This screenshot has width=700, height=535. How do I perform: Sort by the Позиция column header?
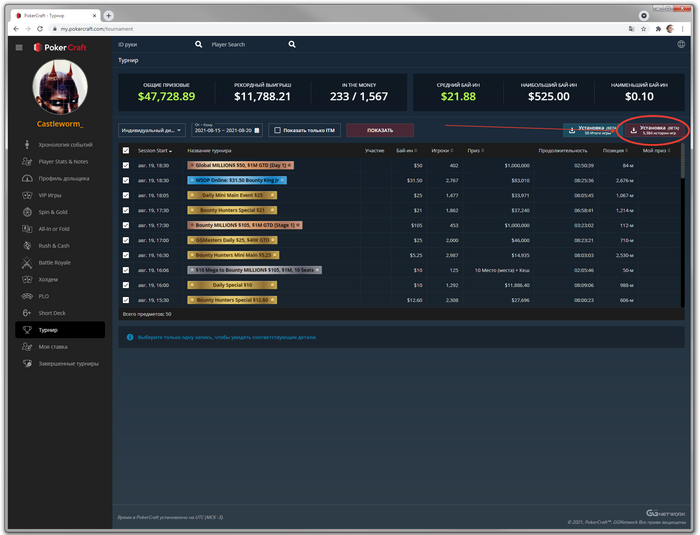click(615, 150)
